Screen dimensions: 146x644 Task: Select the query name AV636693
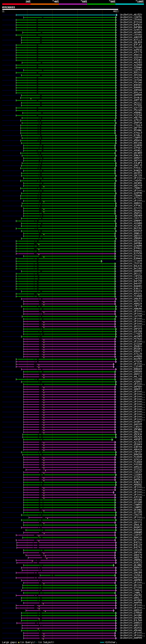pyautogui.click(x=8, y=8)
